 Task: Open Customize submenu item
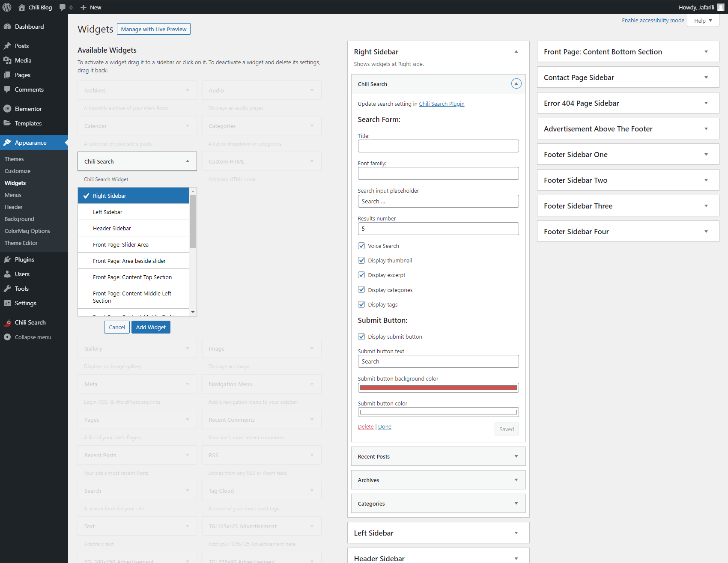(18, 171)
